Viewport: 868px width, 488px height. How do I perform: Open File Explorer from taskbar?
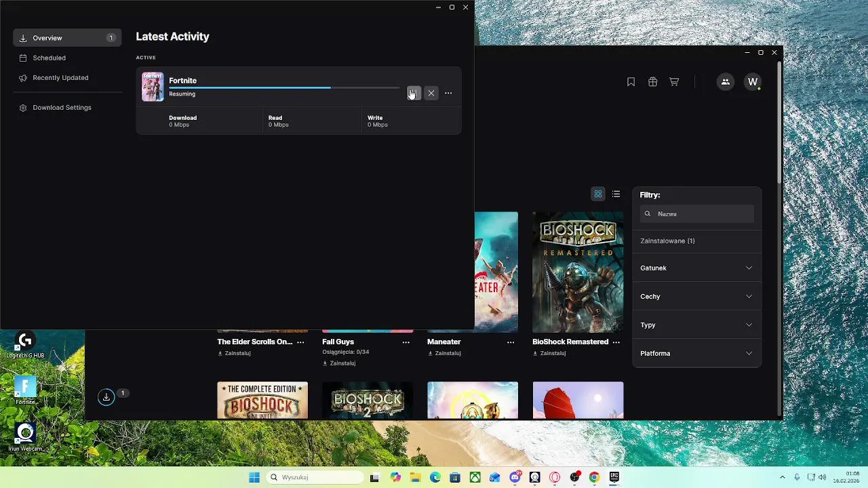415,477
